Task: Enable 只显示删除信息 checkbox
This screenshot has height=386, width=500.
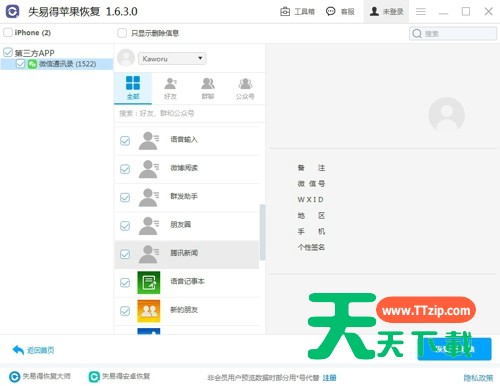Action: click(x=122, y=33)
